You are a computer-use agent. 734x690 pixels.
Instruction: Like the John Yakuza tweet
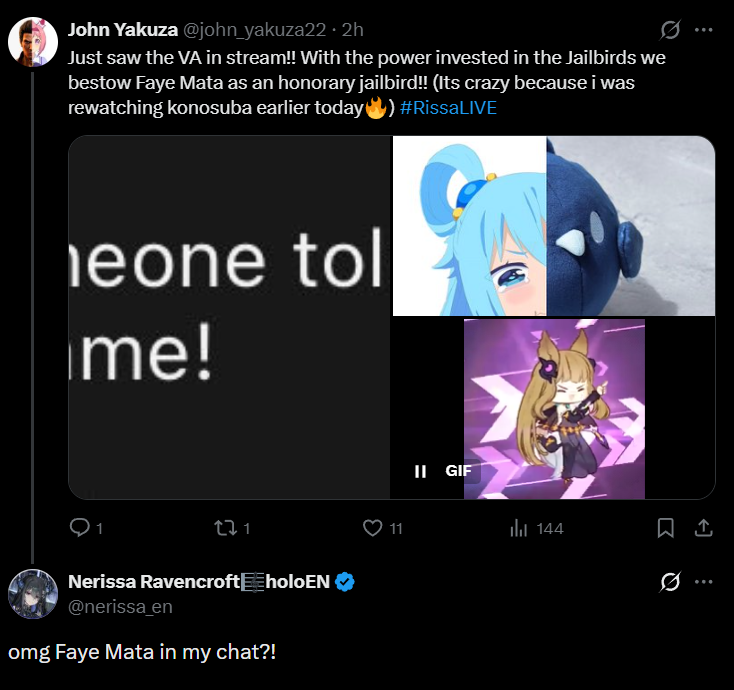[373, 528]
